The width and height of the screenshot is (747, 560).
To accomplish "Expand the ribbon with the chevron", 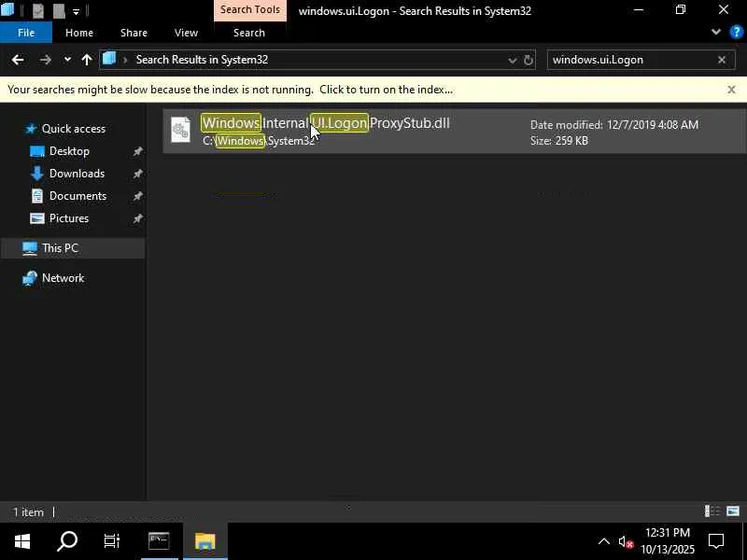I will [715, 32].
